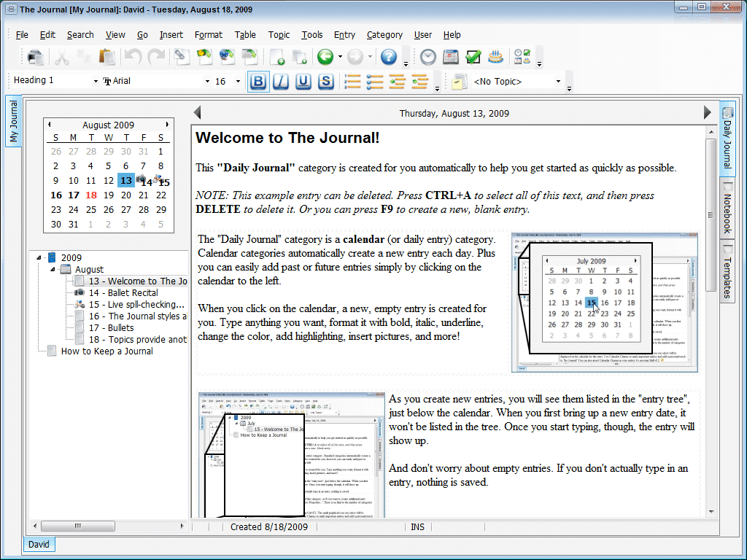
Task: Open the Topic menu
Action: point(279,35)
